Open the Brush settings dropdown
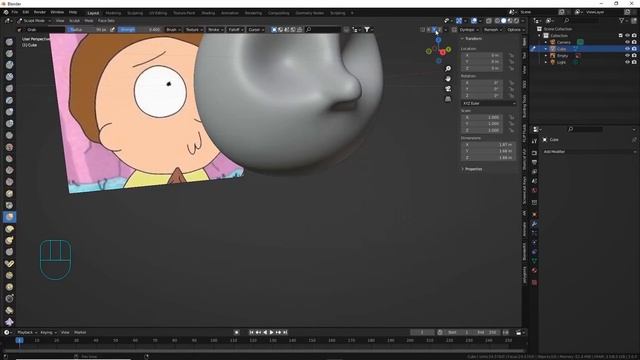 [173, 30]
